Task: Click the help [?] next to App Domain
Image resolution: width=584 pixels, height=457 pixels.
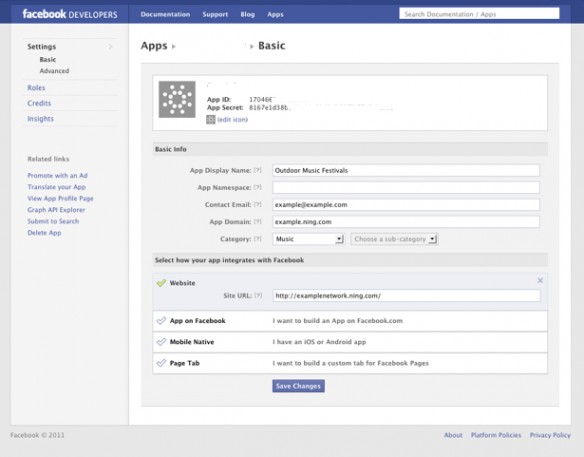Action: (x=258, y=222)
